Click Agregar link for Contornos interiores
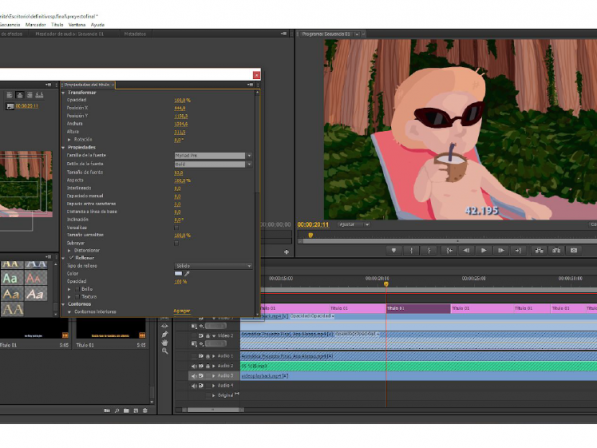Image resolution: width=597 pixels, height=448 pixels. [182, 311]
